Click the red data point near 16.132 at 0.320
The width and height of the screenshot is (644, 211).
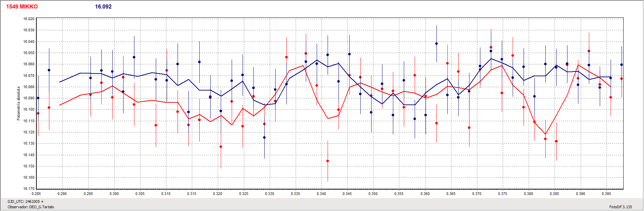point(221,147)
